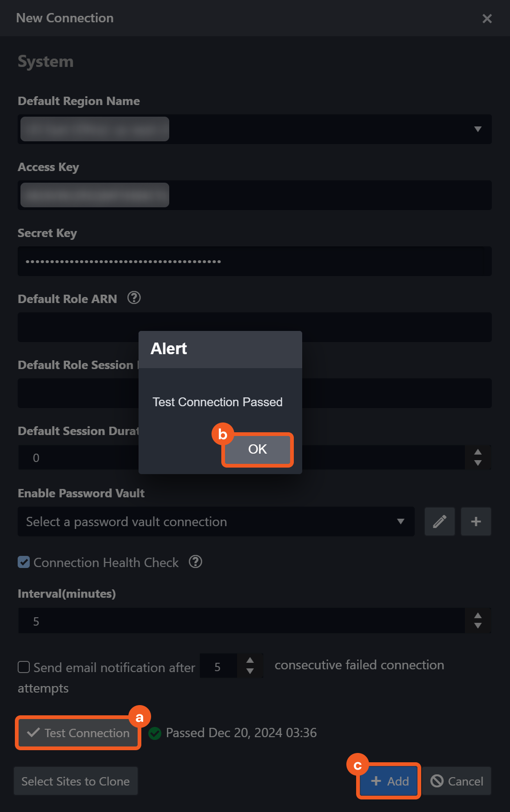Open Select Sites to Clone
Screen dimensions: 510x812
pyautogui.click(x=75, y=781)
